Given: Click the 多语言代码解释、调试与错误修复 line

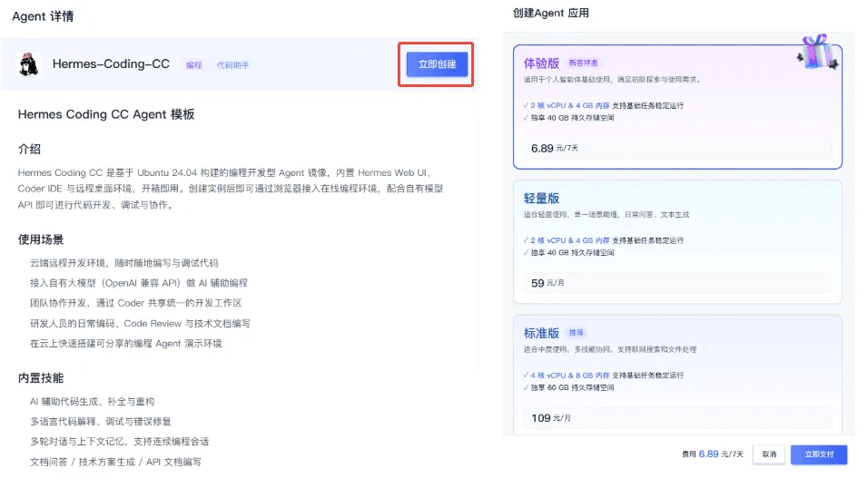Looking at the screenshot, I should [100, 422].
